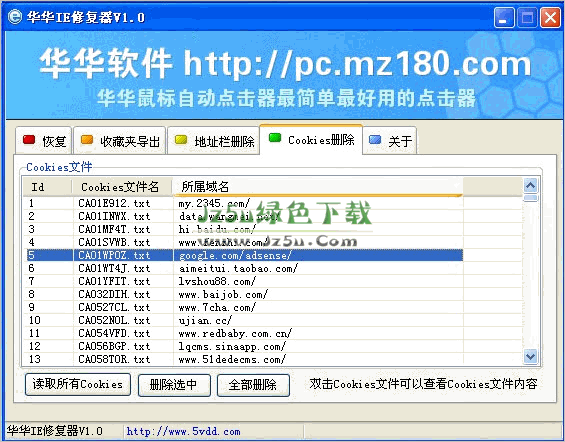
Task: Click domain lvshou88.com/
Action: (217, 281)
